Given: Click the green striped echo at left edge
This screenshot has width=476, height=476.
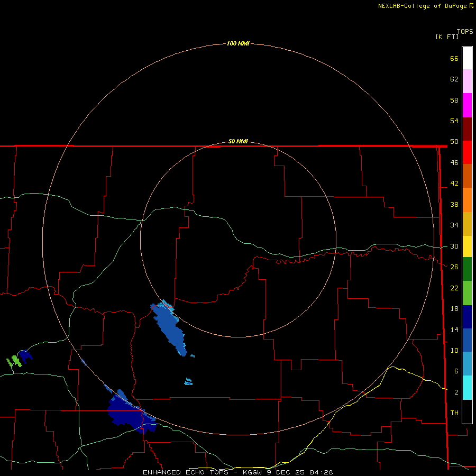Looking at the screenshot, I should [14, 361].
